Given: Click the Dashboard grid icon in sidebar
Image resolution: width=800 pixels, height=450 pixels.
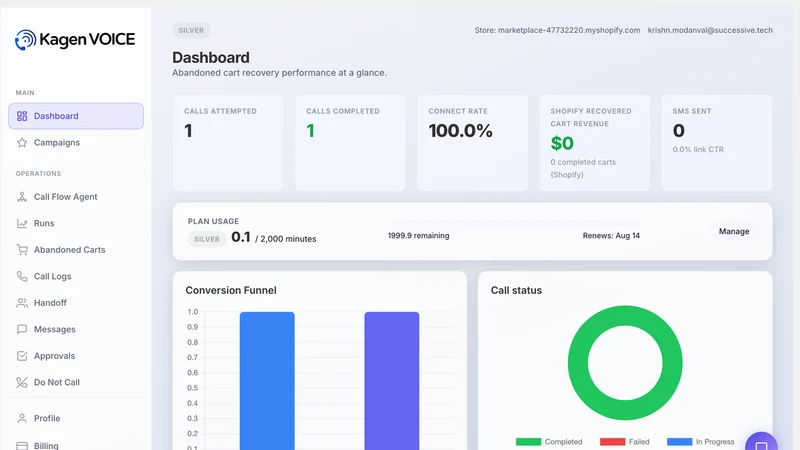Looking at the screenshot, I should click(x=22, y=116).
